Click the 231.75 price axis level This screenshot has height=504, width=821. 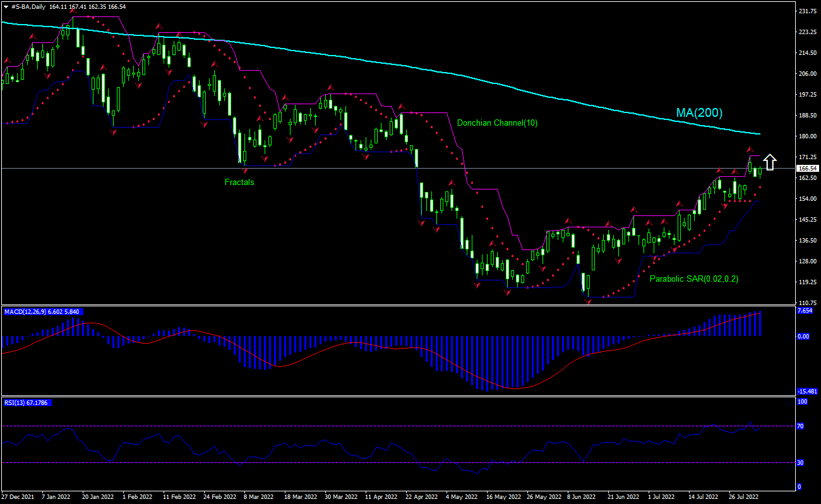tap(806, 11)
